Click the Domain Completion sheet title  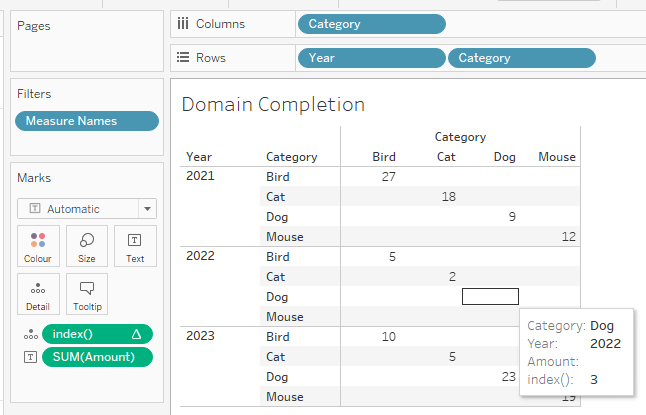[x=273, y=104]
